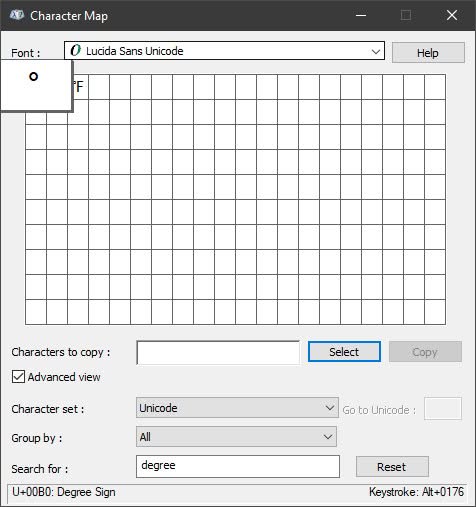Click the Search for : label
This screenshot has width=476, height=507.
[40, 469]
